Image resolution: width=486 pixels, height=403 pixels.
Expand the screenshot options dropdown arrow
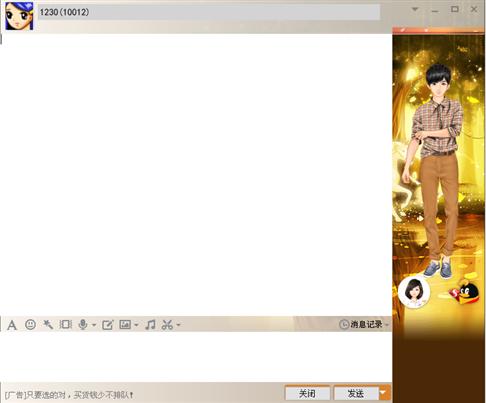point(178,325)
